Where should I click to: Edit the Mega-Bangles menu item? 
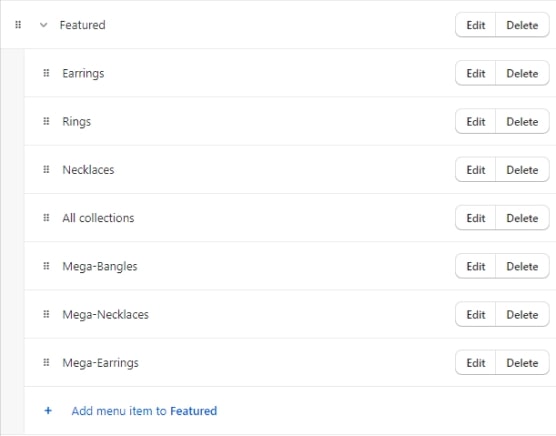(x=476, y=266)
